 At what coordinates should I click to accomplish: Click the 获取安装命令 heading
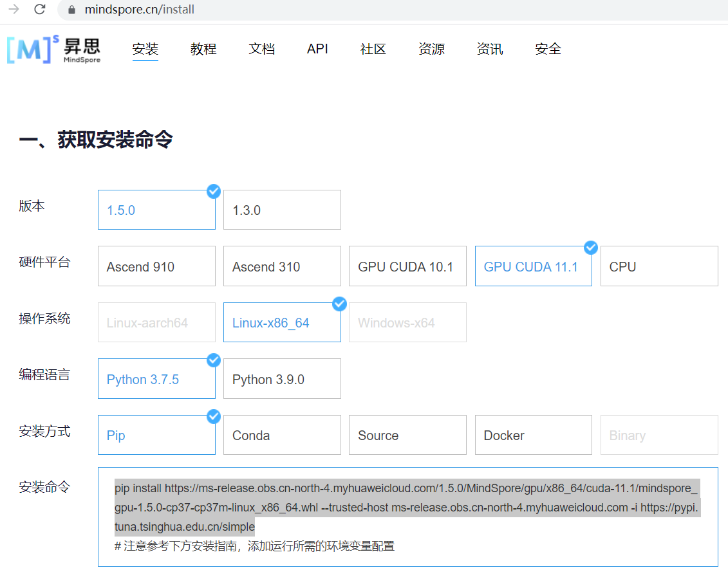point(96,139)
